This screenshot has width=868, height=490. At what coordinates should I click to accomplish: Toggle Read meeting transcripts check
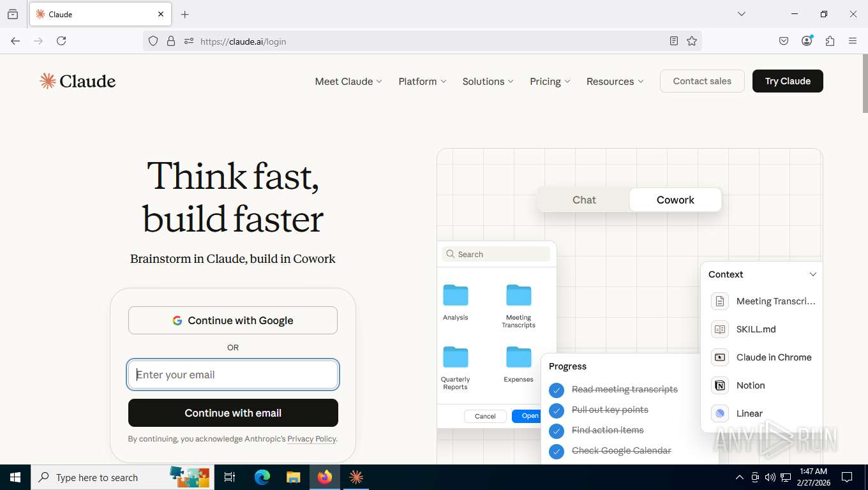pos(557,390)
